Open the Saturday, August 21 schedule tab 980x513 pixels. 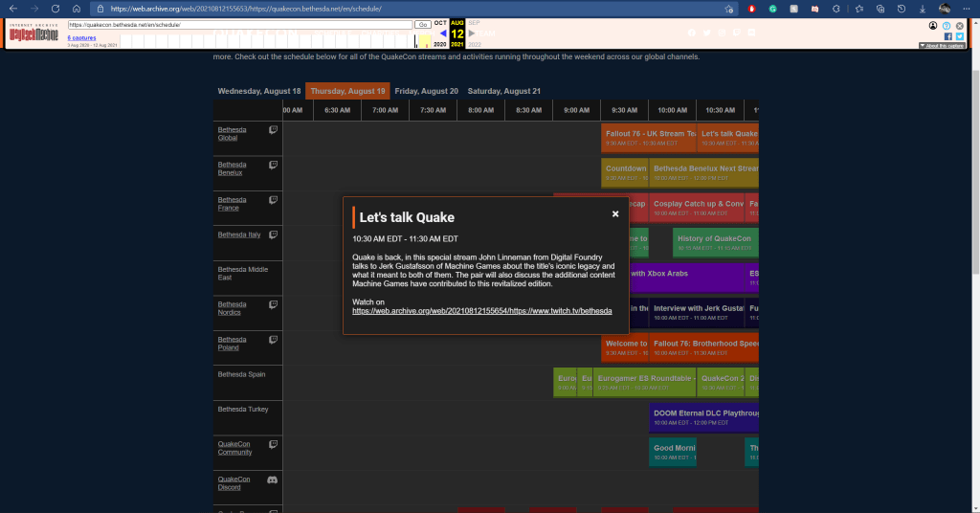pyautogui.click(x=504, y=91)
